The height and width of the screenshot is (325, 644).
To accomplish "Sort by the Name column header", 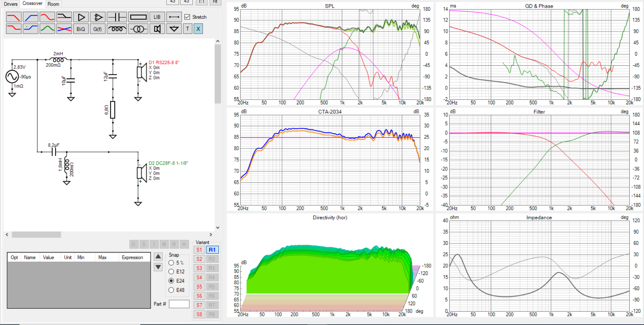I will (x=30, y=257).
